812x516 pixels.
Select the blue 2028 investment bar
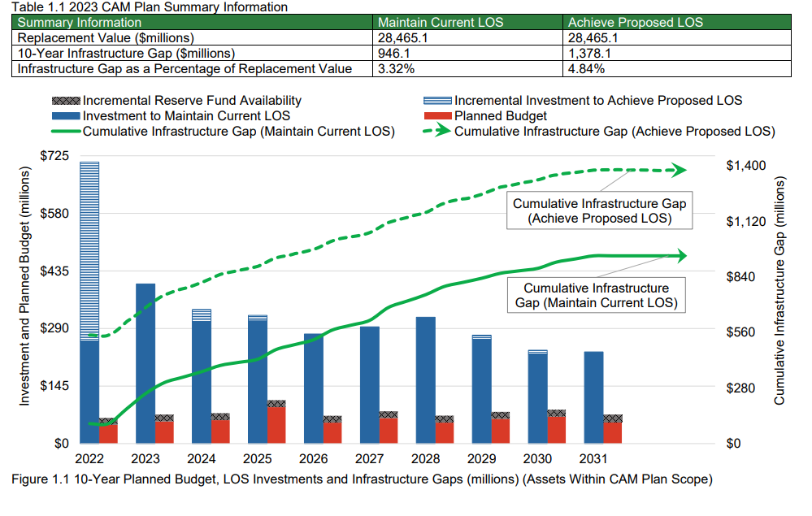click(426, 379)
